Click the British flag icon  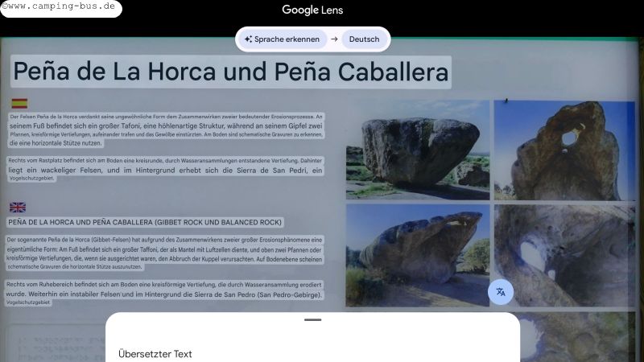[x=18, y=207]
